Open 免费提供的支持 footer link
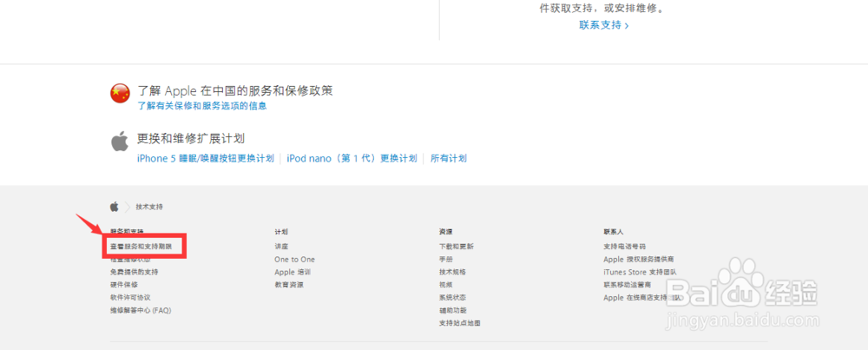This screenshot has height=350, width=868. [134, 272]
